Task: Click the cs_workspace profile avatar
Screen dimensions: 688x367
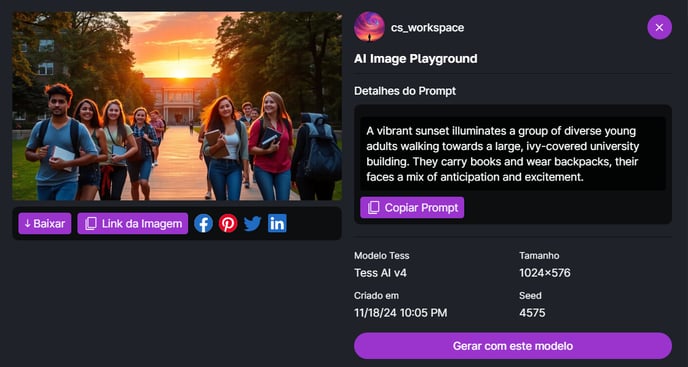Action: [369, 27]
